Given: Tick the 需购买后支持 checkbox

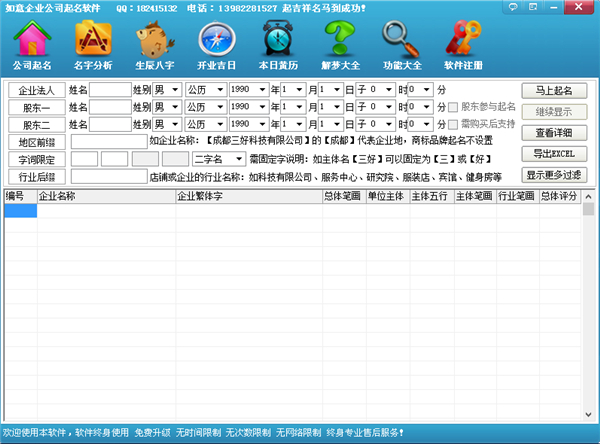Looking at the screenshot, I should 454,124.
